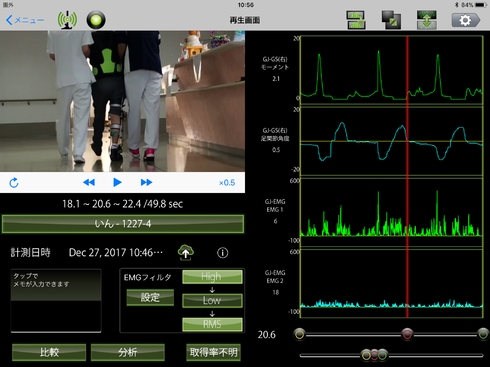Open the graph label switch icon
490x367 pixels.
[356, 20]
